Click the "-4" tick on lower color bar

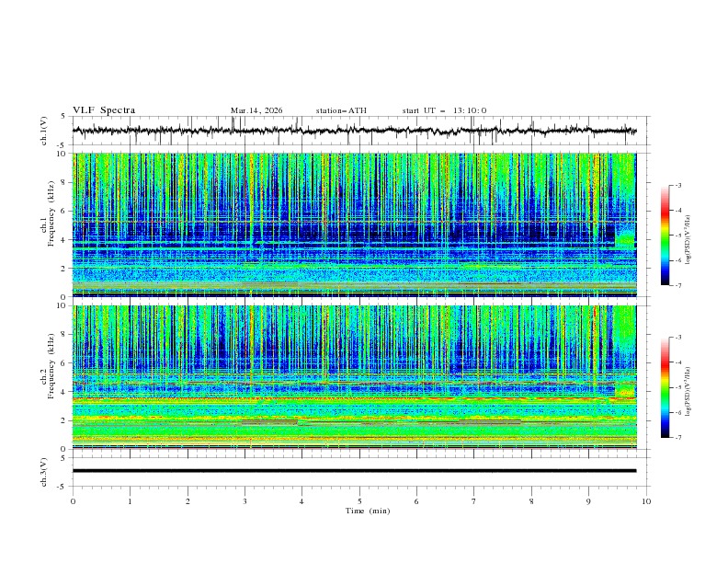click(677, 362)
